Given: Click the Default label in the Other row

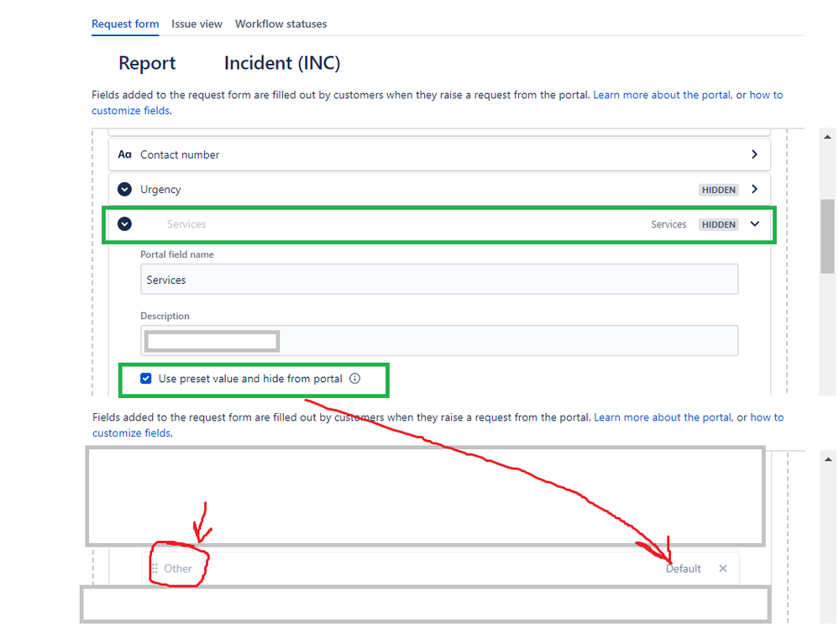Looking at the screenshot, I should click(684, 568).
